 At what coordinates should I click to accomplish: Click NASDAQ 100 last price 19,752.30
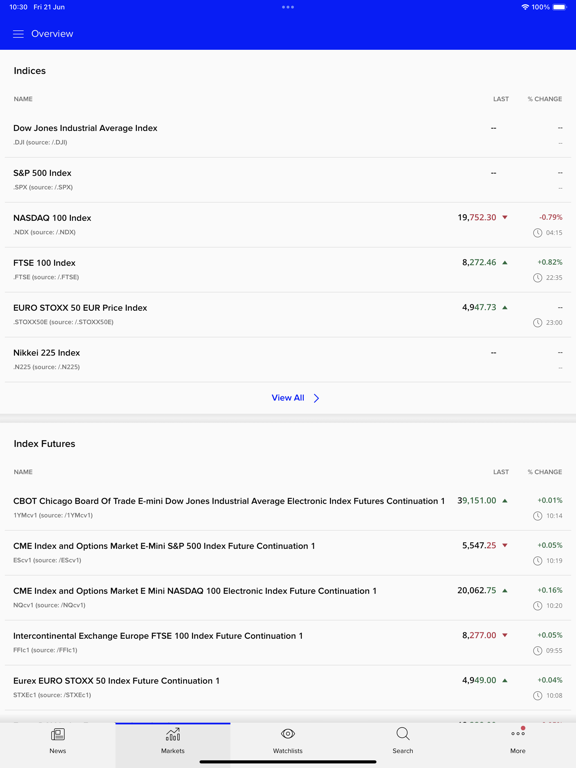tap(477, 217)
